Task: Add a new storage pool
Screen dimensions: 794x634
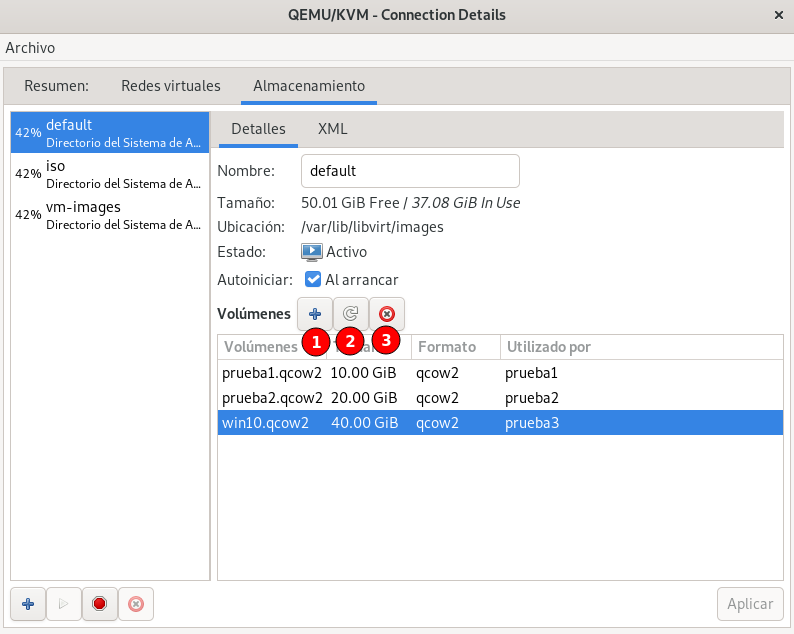Action: point(28,604)
